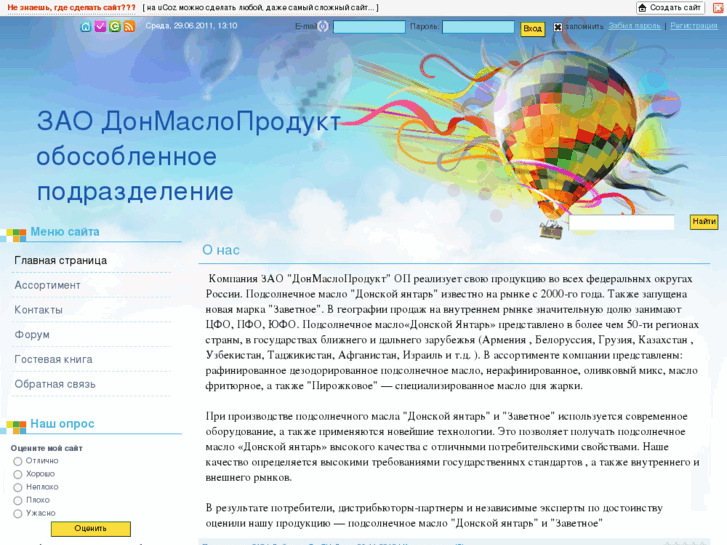The image size is (727, 545).
Task: Click the date text Среда, 29.06.2011
Action: (x=180, y=26)
